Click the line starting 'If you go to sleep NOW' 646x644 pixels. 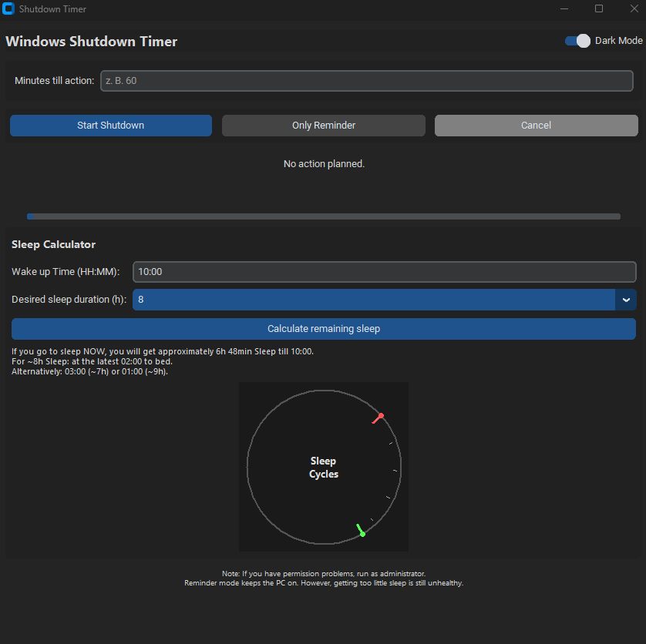(x=163, y=351)
